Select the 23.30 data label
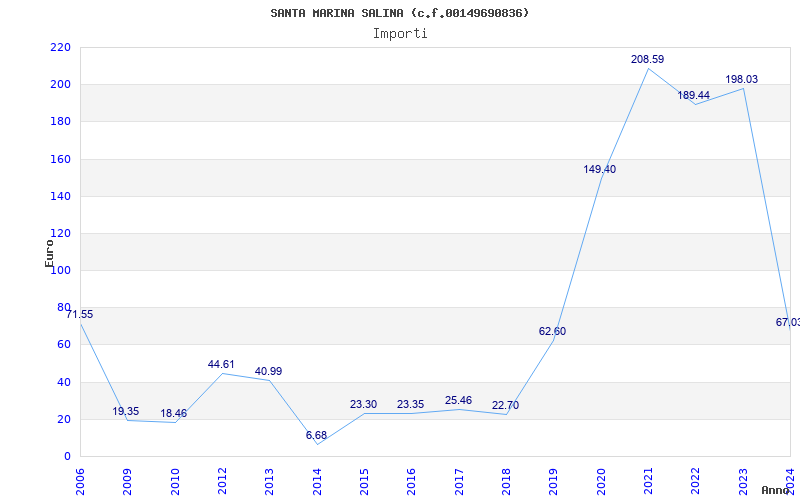Image resolution: width=800 pixels, height=500 pixels. click(x=363, y=404)
